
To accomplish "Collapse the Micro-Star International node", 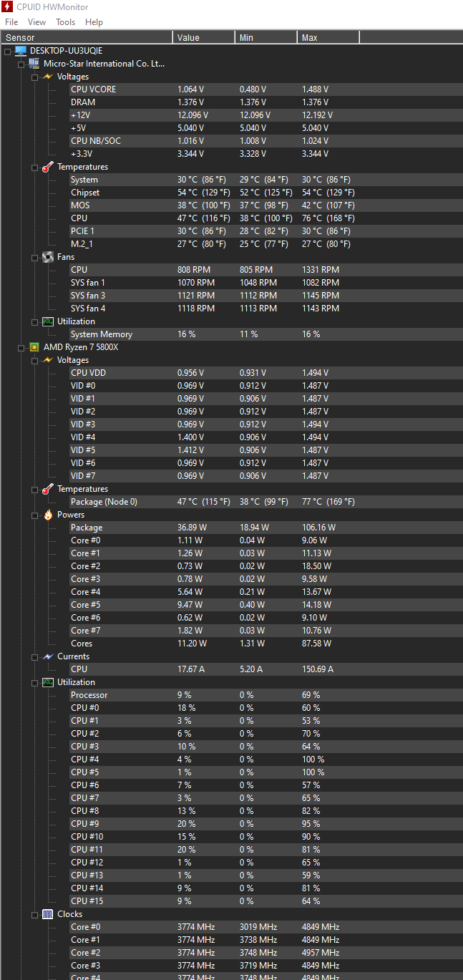I will click(x=21, y=64).
